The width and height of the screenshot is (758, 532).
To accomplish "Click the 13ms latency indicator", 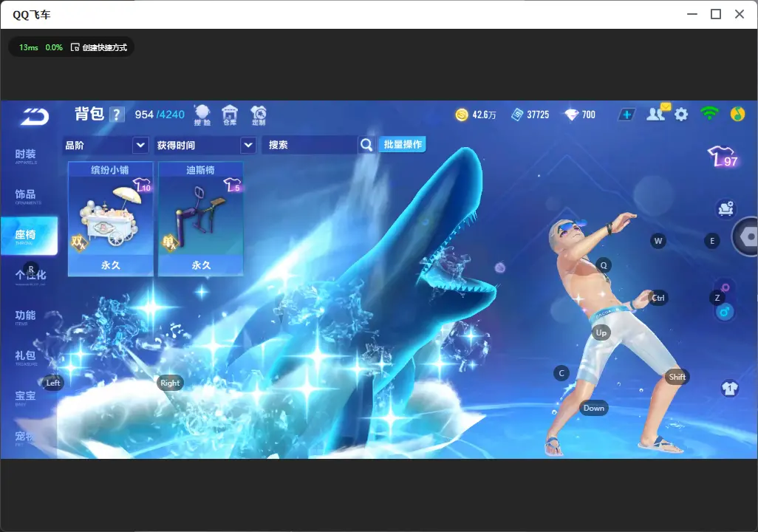I will click(29, 47).
